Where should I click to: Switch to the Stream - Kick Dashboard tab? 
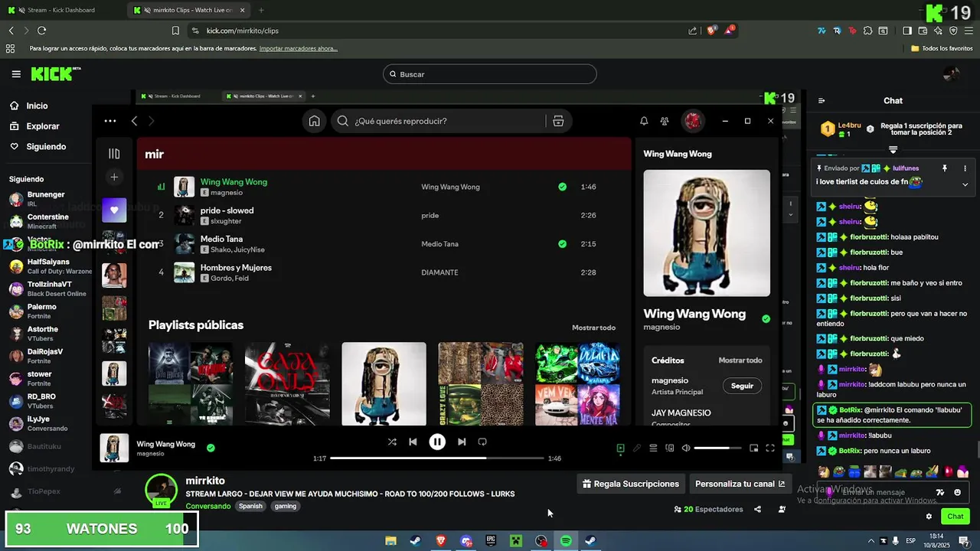[x=61, y=10]
